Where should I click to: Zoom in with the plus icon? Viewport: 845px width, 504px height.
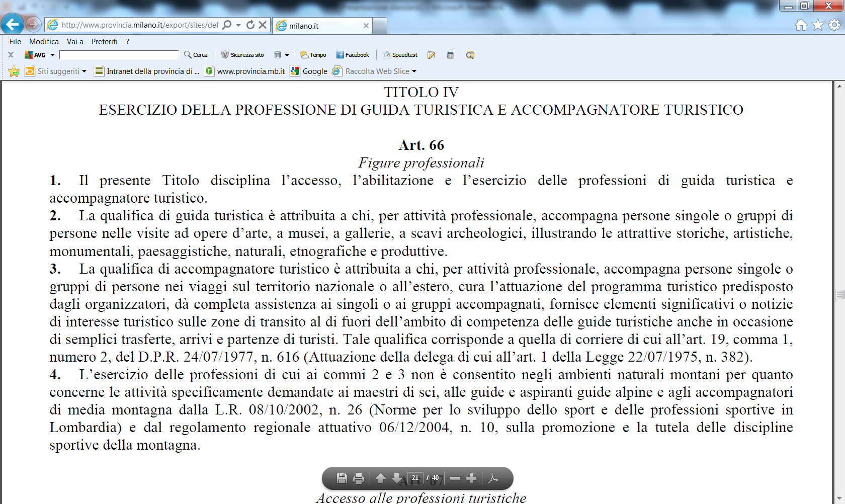[471, 478]
